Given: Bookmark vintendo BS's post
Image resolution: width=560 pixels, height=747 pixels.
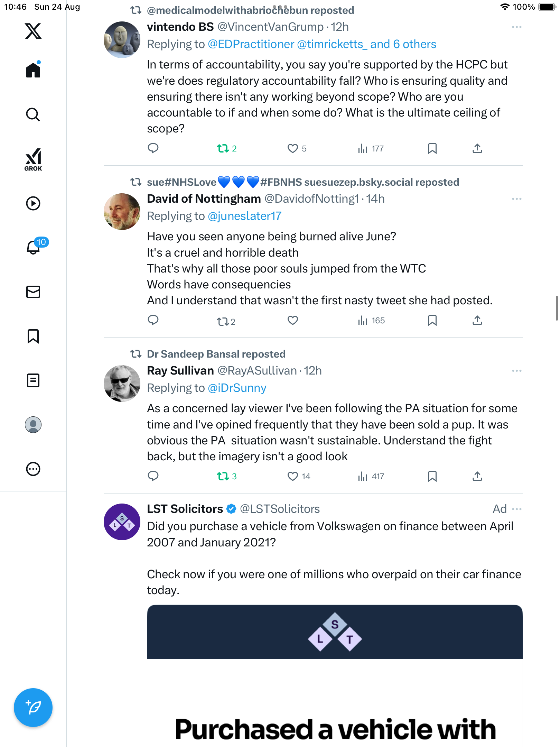Looking at the screenshot, I should (x=432, y=148).
